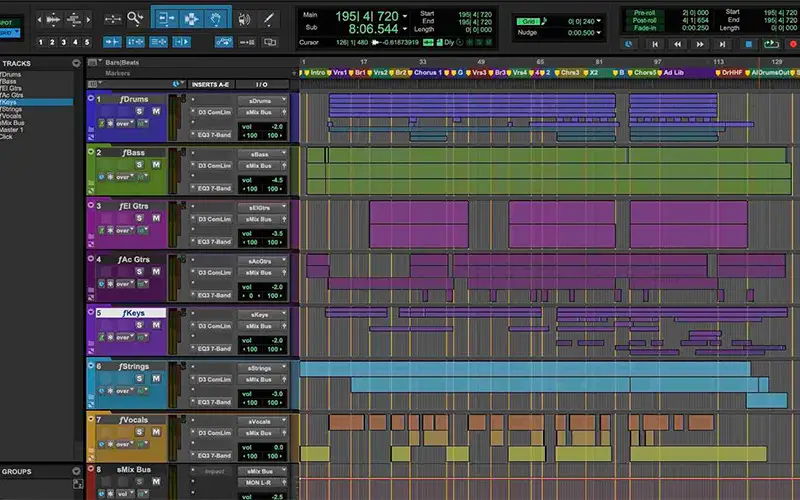
Task: Jump to the Chorus 1 marker
Action: 428,73
